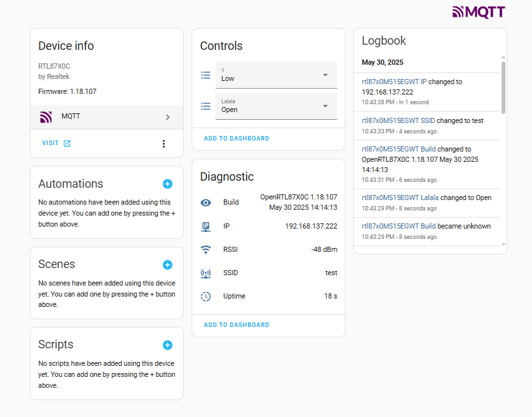Click Add to Dashboard under Diagnostic

(x=236, y=324)
